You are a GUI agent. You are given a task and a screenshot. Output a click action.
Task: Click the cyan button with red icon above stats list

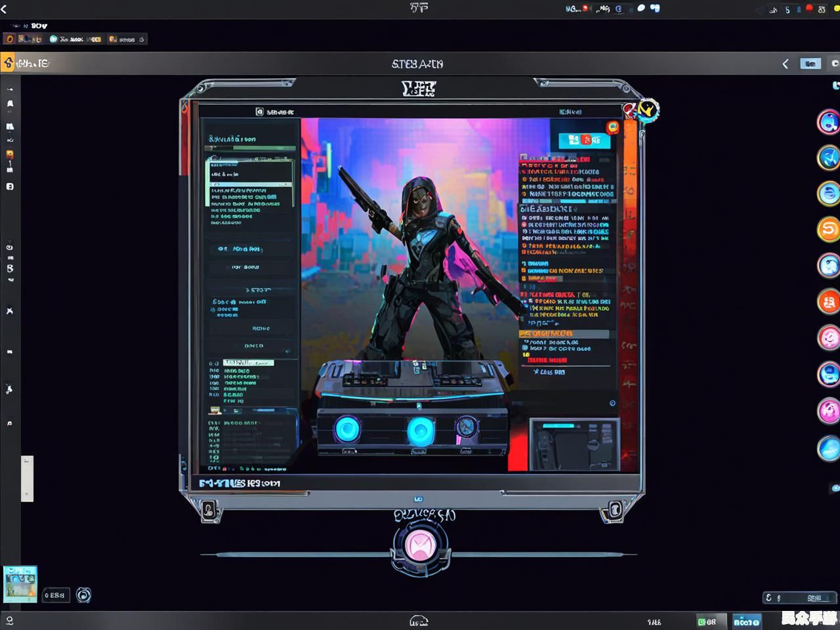click(583, 140)
